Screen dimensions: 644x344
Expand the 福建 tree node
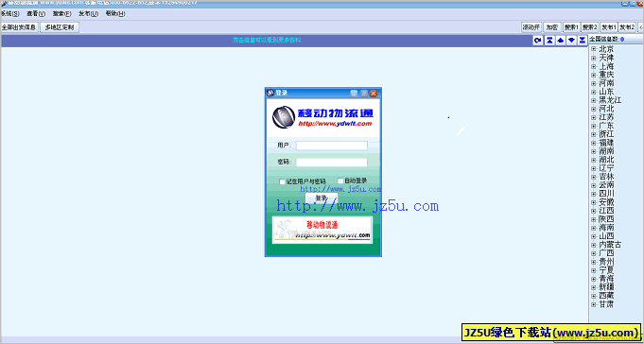coord(593,143)
